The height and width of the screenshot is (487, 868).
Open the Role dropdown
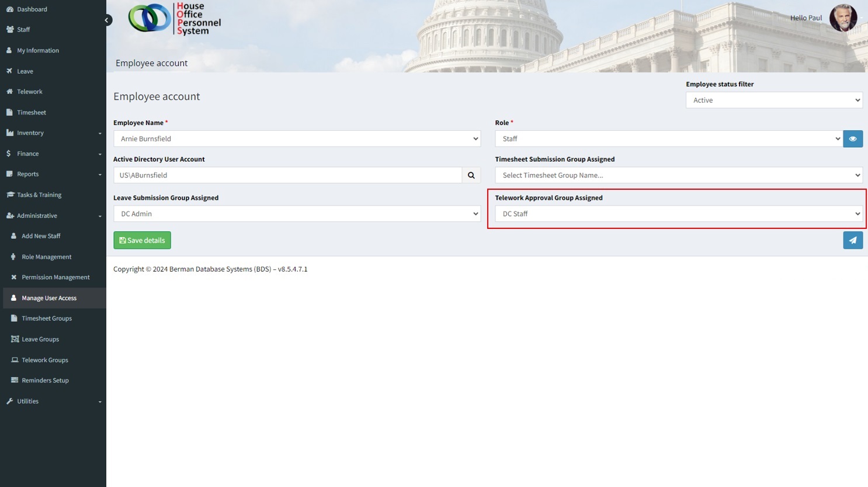coord(668,139)
